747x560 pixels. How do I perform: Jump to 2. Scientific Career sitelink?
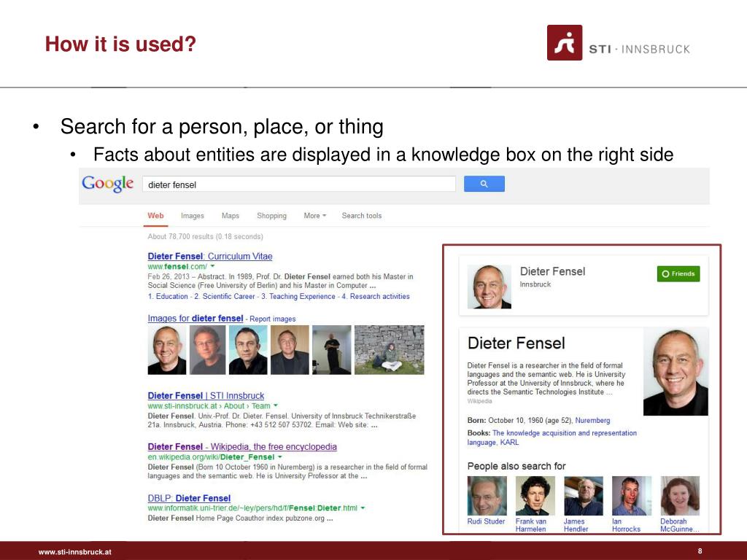225,296
